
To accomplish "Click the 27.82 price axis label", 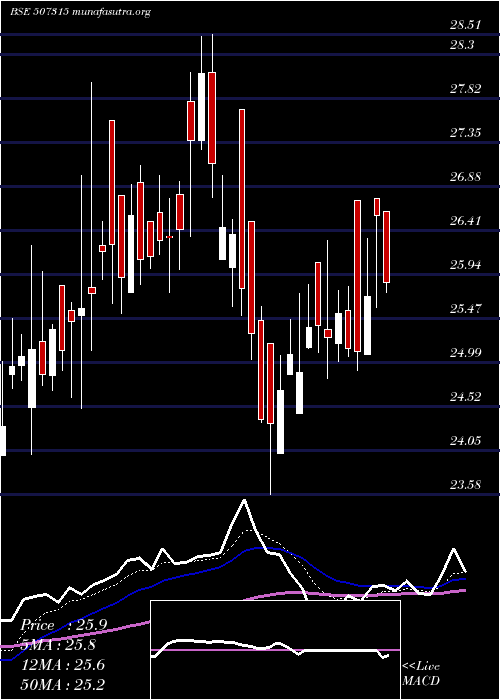I will (466, 88).
